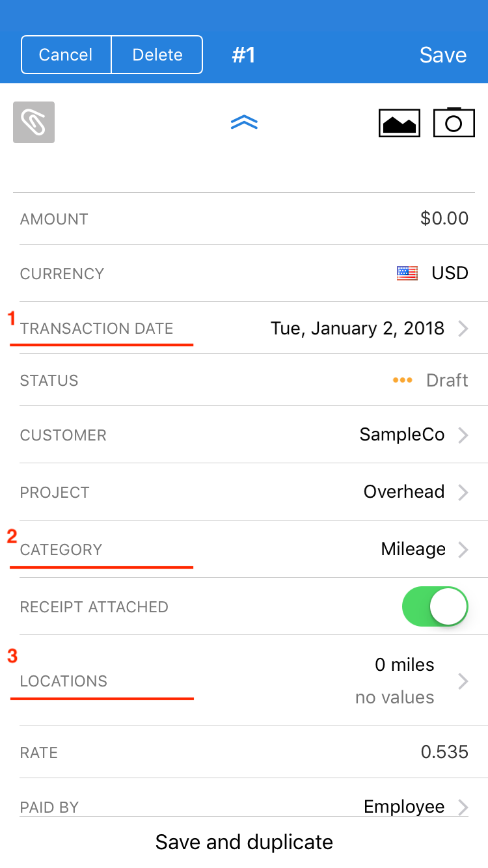Open photo gallery image picker icon
Screen dimensions: 488x868
(x=400, y=123)
